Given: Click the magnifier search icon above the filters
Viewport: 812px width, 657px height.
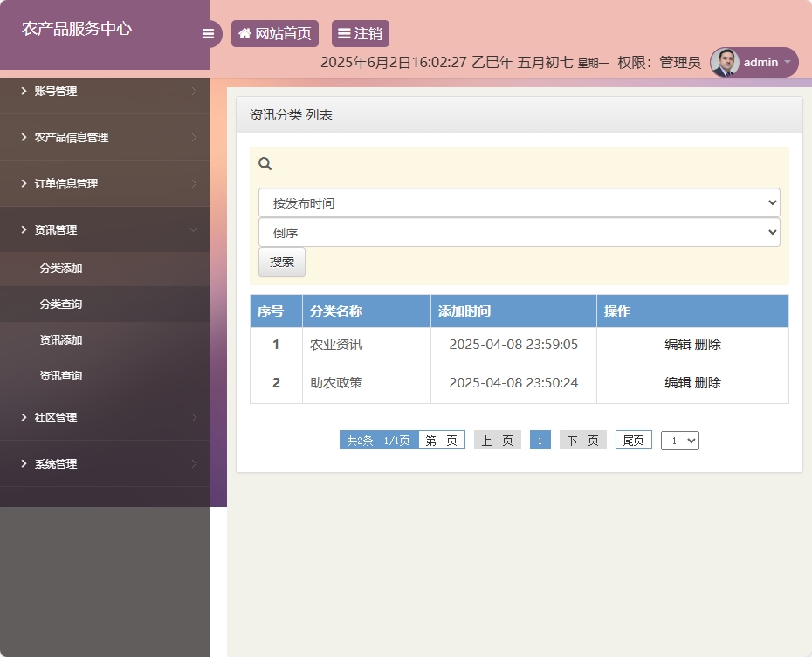Looking at the screenshot, I should pyautogui.click(x=263, y=163).
